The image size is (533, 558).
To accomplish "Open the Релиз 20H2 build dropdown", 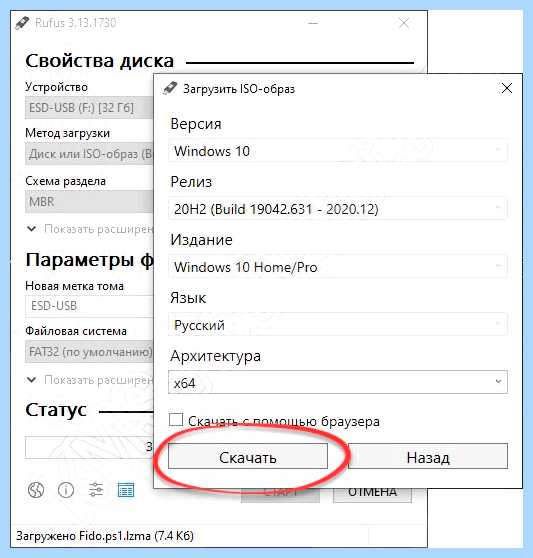I will [x=338, y=208].
